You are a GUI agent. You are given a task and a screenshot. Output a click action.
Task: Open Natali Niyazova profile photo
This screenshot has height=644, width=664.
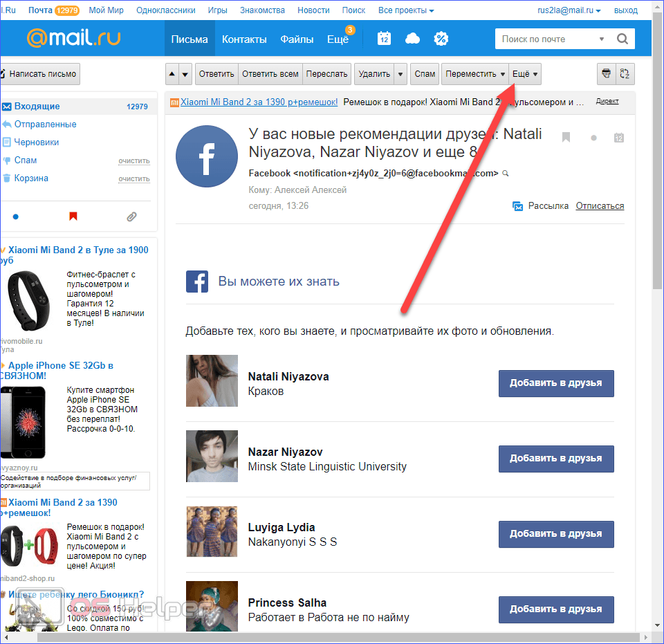pyautogui.click(x=212, y=380)
